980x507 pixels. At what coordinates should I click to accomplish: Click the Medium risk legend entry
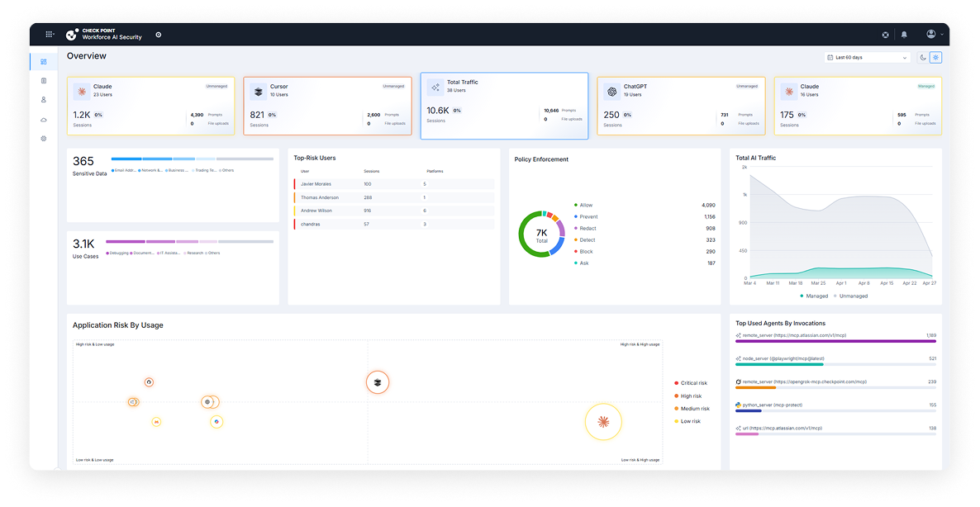[692, 409]
